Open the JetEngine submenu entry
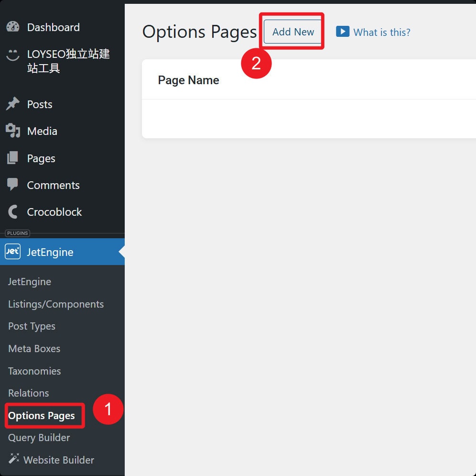Viewport: 476px width, 476px height. tap(30, 281)
